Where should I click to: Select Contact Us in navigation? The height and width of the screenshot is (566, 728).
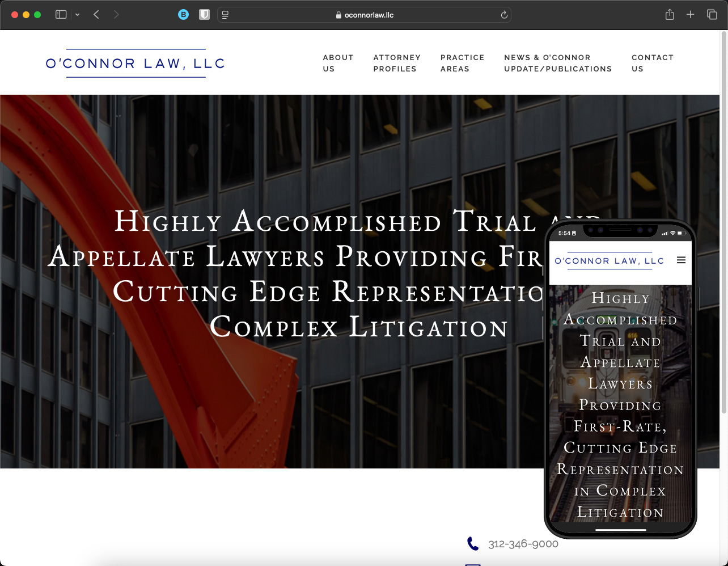click(652, 63)
